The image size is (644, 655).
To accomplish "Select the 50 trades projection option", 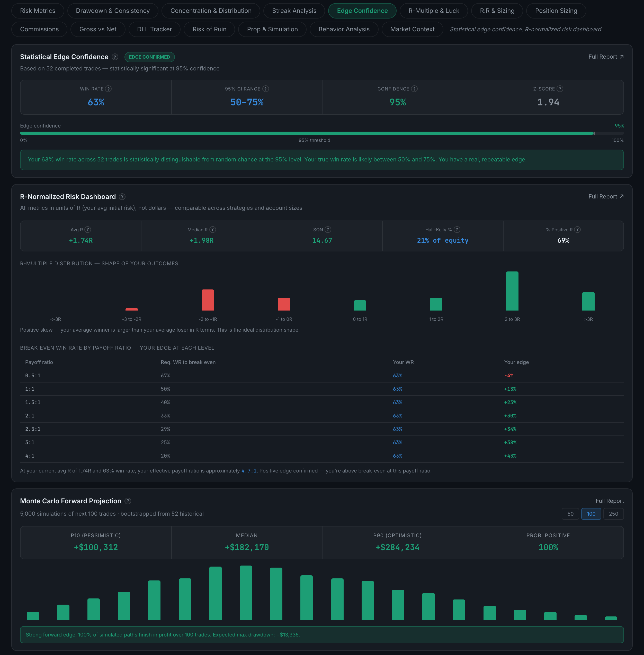I will click(x=570, y=514).
